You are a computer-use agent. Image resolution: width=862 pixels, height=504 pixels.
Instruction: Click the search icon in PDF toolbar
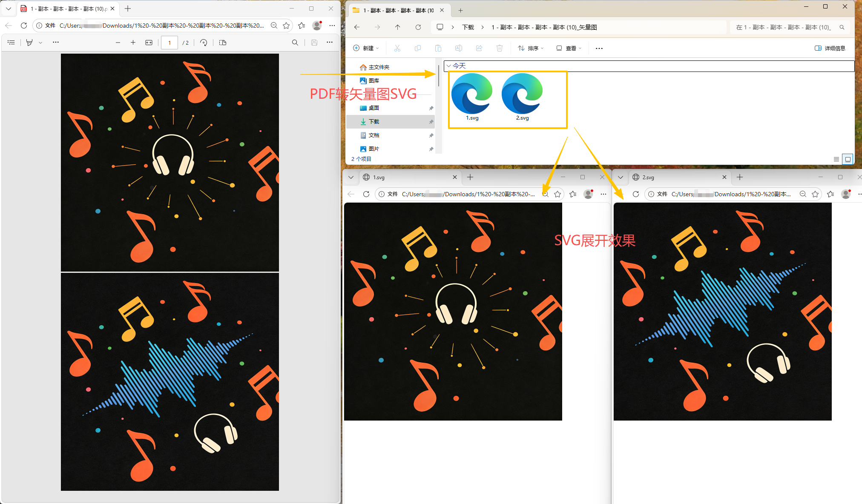click(295, 43)
